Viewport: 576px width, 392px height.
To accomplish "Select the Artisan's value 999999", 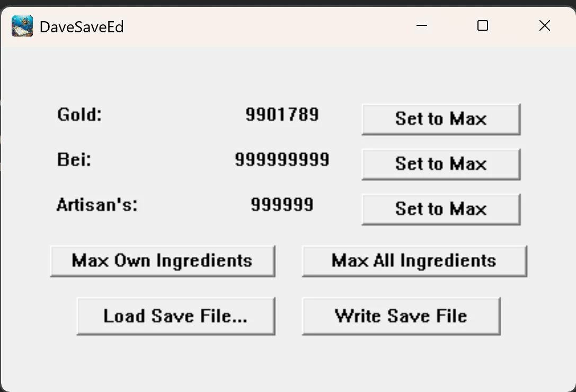I will pos(282,204).
